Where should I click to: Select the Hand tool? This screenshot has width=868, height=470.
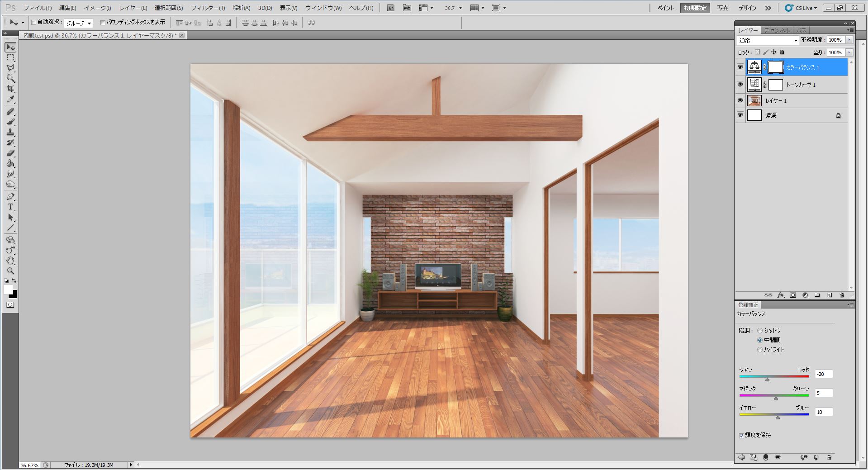(x=10, y=261)
